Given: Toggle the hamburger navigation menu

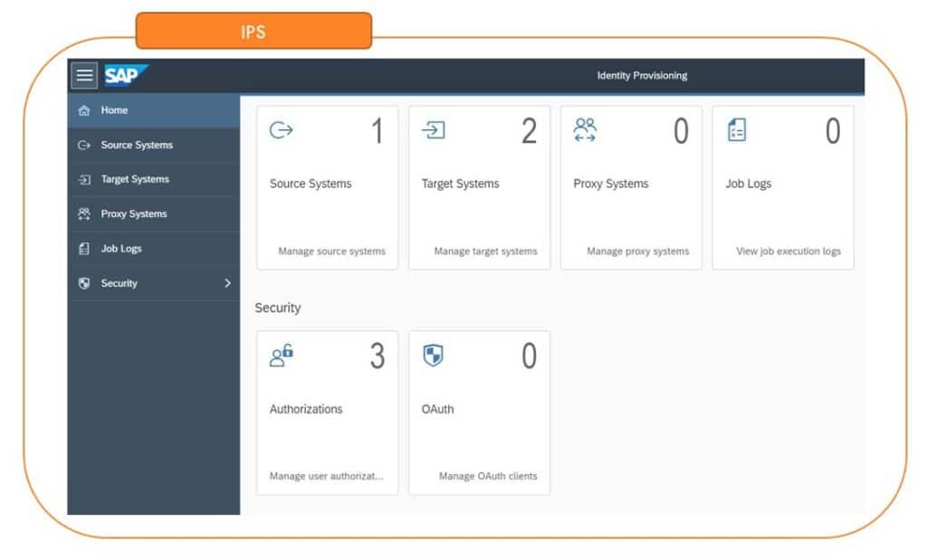Looking at the screenshot, I should [84, 75].
